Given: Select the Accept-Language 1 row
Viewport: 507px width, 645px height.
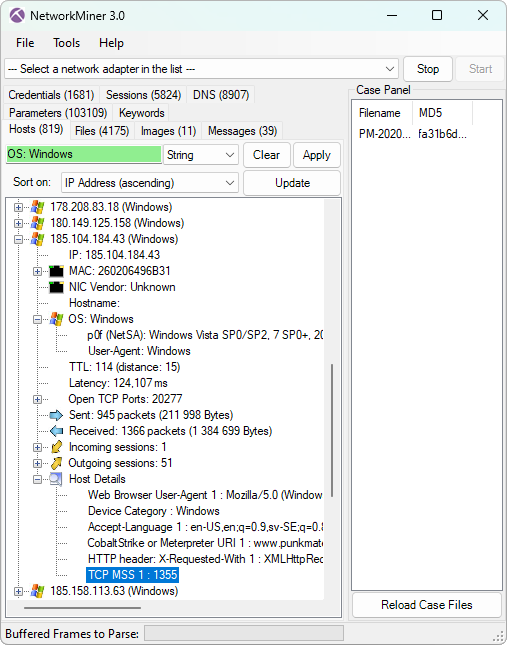Looking at the screenshot, I should coord(205,527).
